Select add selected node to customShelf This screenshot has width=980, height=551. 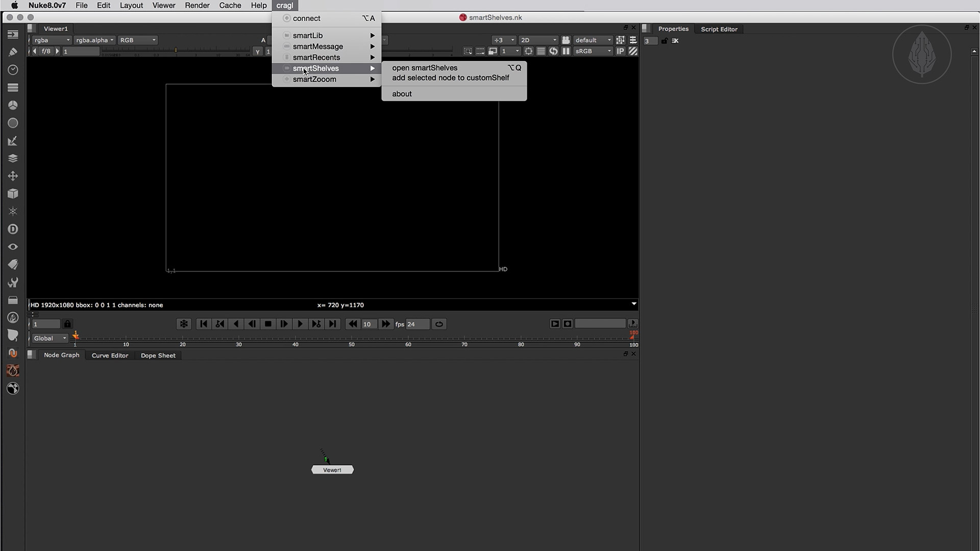[x=450, y=78]
